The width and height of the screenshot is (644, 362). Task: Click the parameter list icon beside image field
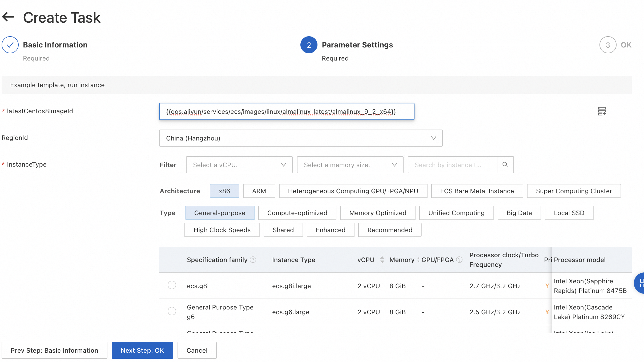click(x=602, y=111)
